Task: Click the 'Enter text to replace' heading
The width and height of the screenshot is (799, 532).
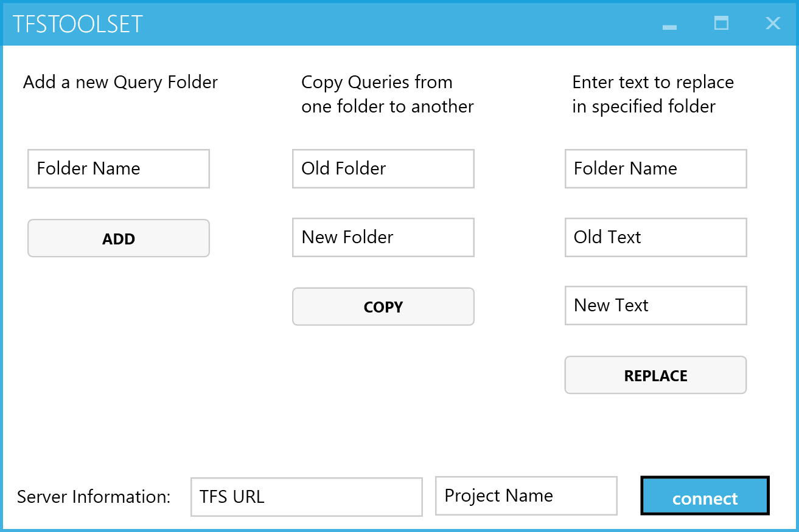Action: click(653, 94)
